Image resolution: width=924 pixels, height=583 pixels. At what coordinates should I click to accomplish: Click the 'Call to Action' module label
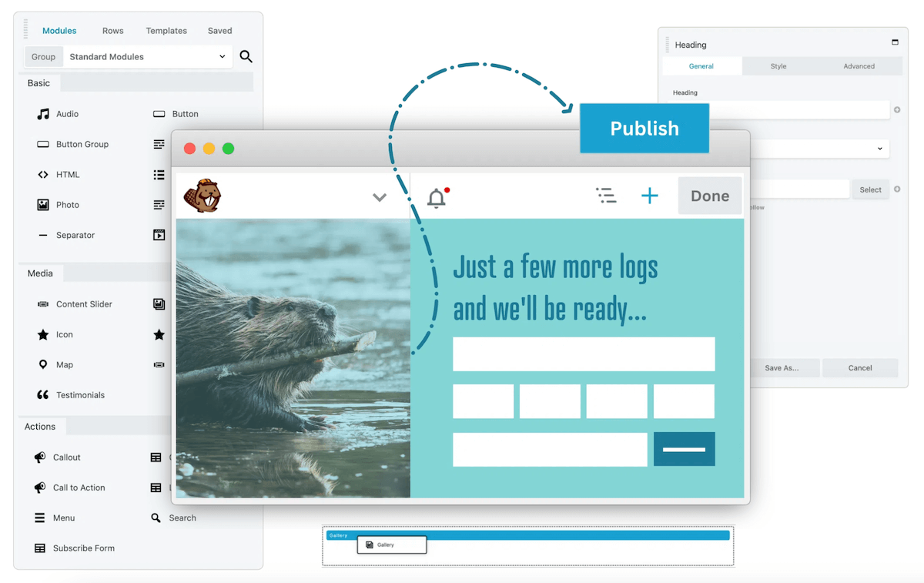79,488
